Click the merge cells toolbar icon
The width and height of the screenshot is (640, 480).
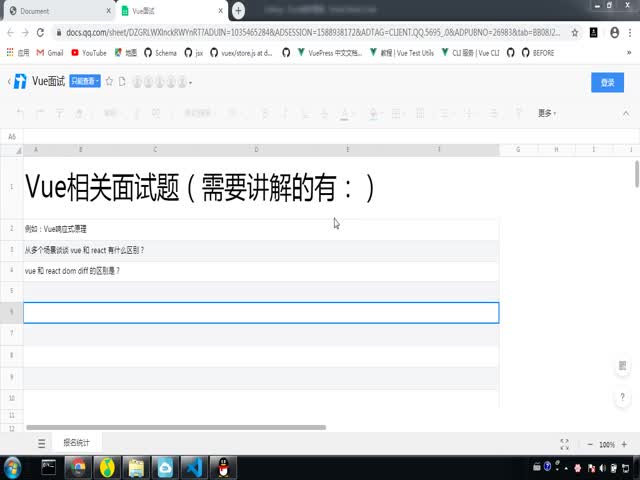(420, 113)
